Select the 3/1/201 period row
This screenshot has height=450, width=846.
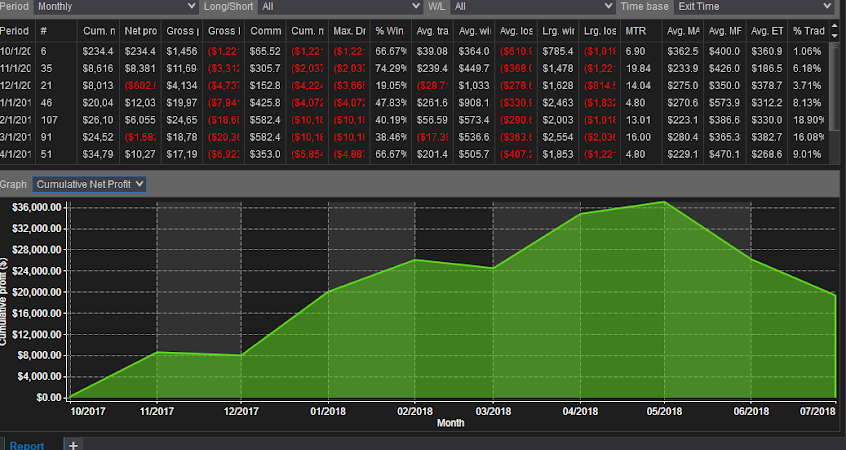[x=414, y=137]
